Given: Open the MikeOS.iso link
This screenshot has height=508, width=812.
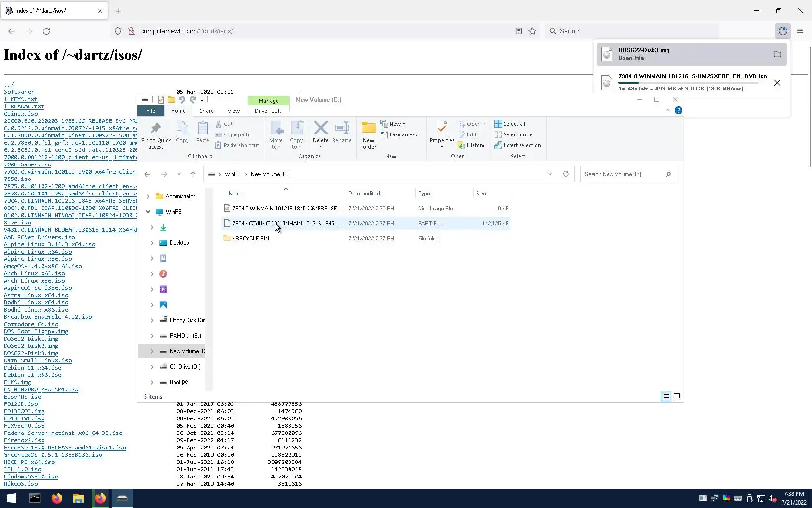Looking at the screenshot, I should 21,484.
